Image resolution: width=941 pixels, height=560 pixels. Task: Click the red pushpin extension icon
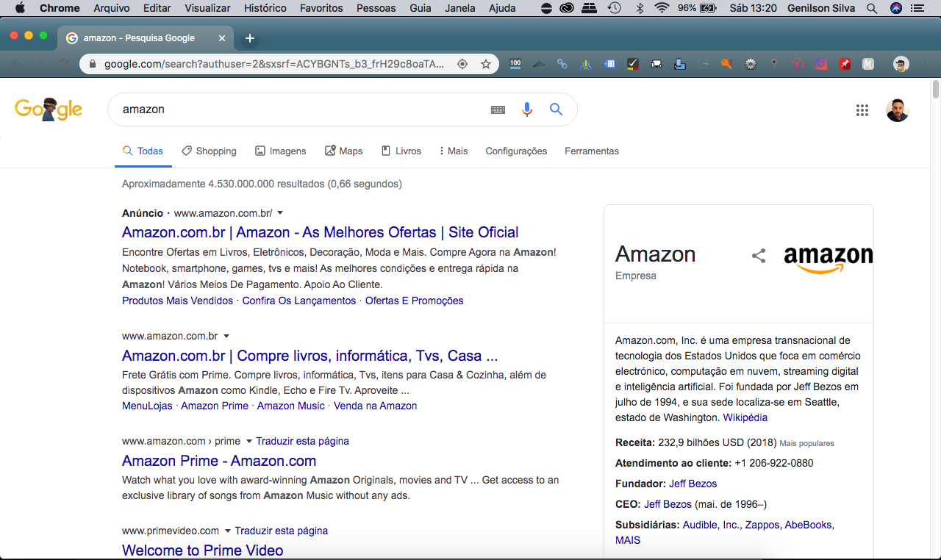(x=845, y=64)
